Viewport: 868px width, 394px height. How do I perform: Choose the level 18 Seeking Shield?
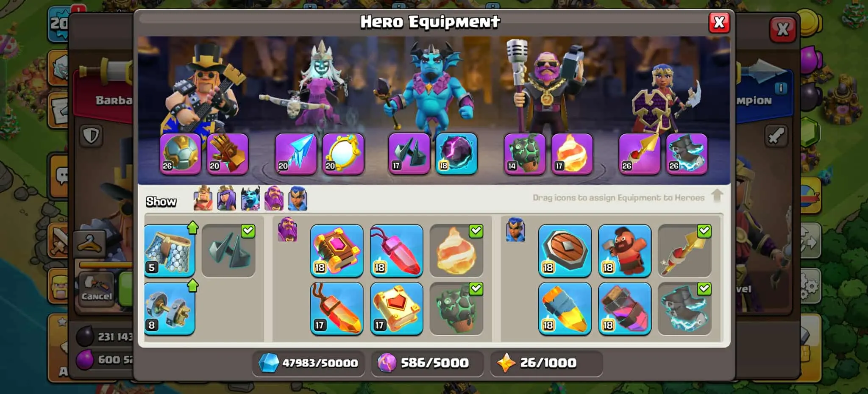point(565,251)
